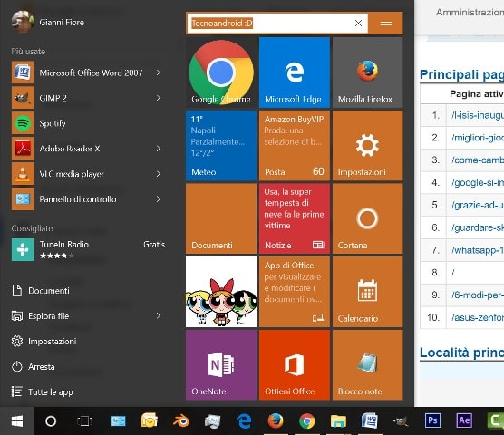Open the Meteo weather tile for Napoli
Image resolution: width=504 pixels, height=435 pixels.
tap(221, 146)
